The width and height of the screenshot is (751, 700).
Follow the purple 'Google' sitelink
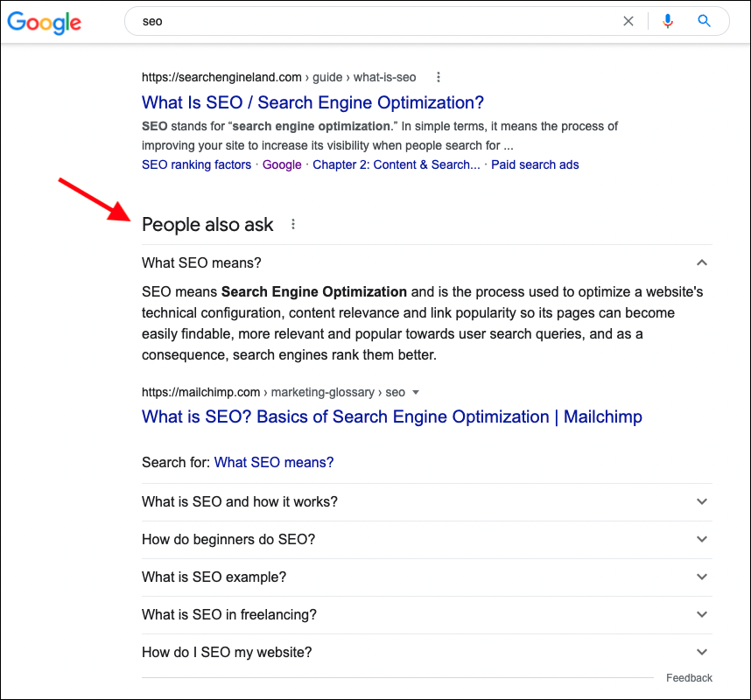pyautogui.click(x=282, y=164)
